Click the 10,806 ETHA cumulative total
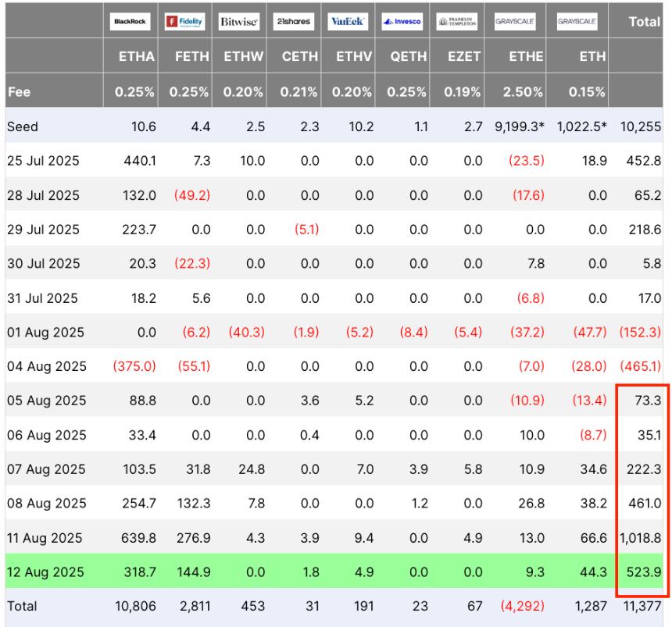The width and height of the screenshot is (672, 627). [135, 607]
